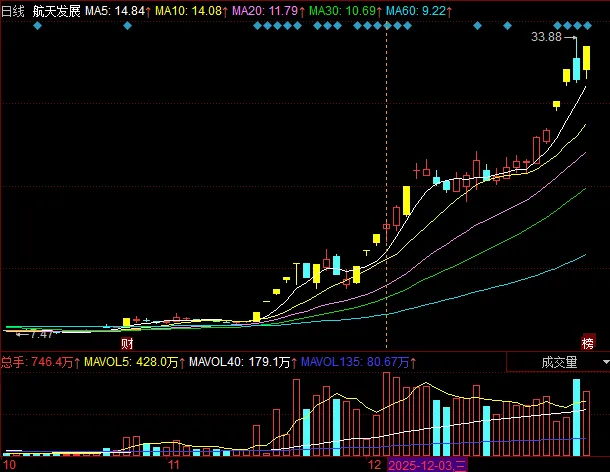This screenshot has width=610, height=472.
Task: Select the MA10: 14.08 indicator label
Action: click(191, 11)
